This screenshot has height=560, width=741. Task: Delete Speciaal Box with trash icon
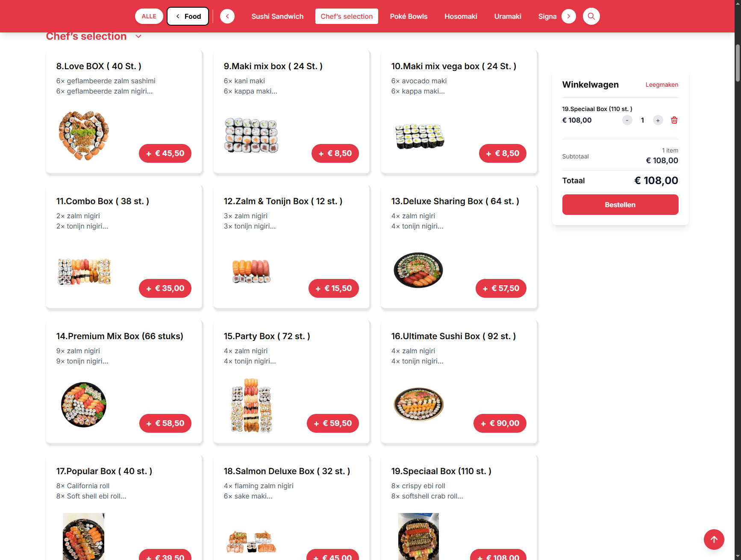click(x=674, y=120)
